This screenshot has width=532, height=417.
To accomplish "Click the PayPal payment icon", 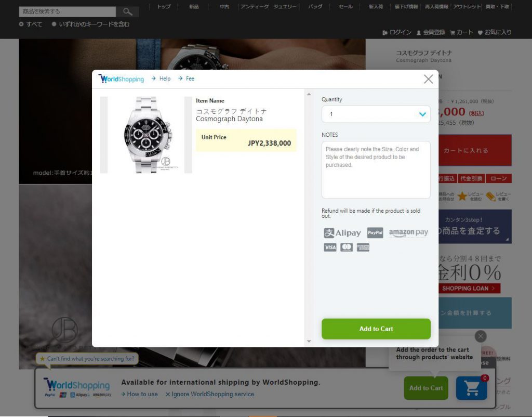I will click(x=375, y=232).
